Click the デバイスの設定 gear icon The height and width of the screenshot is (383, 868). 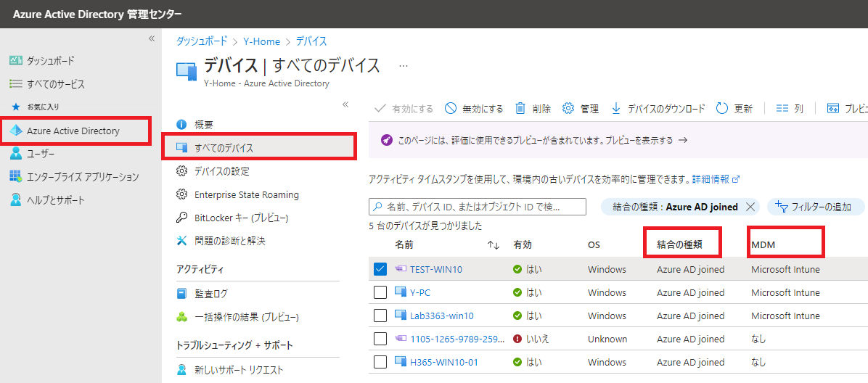click(x=181, y=172)
